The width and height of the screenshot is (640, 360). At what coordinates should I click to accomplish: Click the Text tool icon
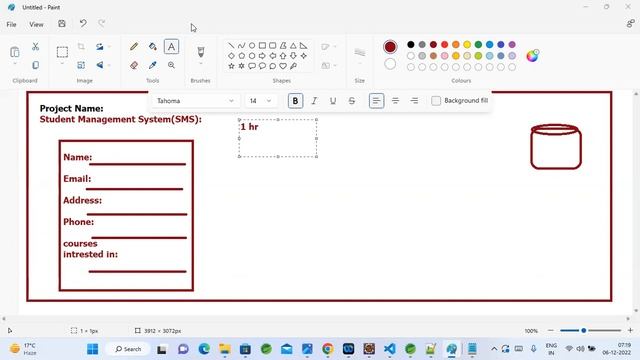coord(171,47)
